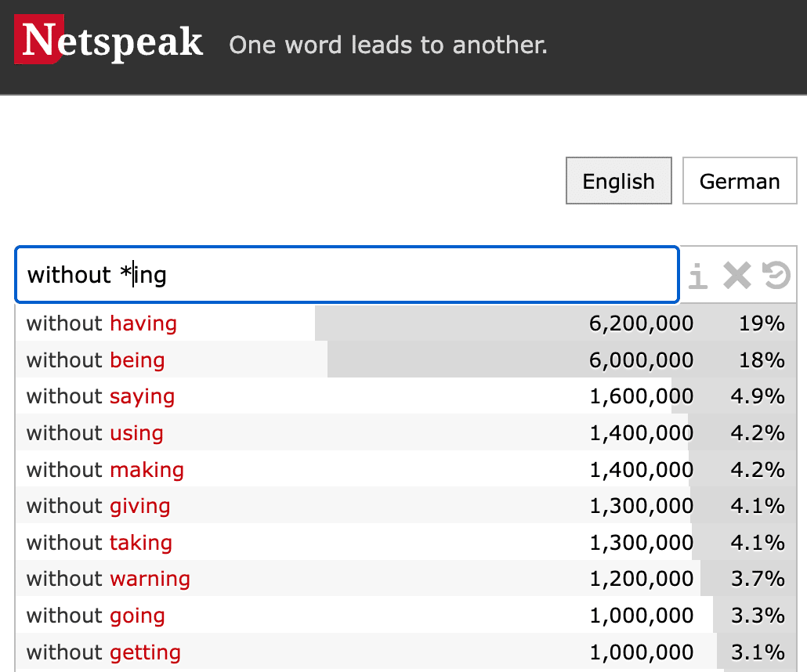This screenshot has width=807, height=672.
Task: Clear the search query using the X icon
Action: coord(737,275)
